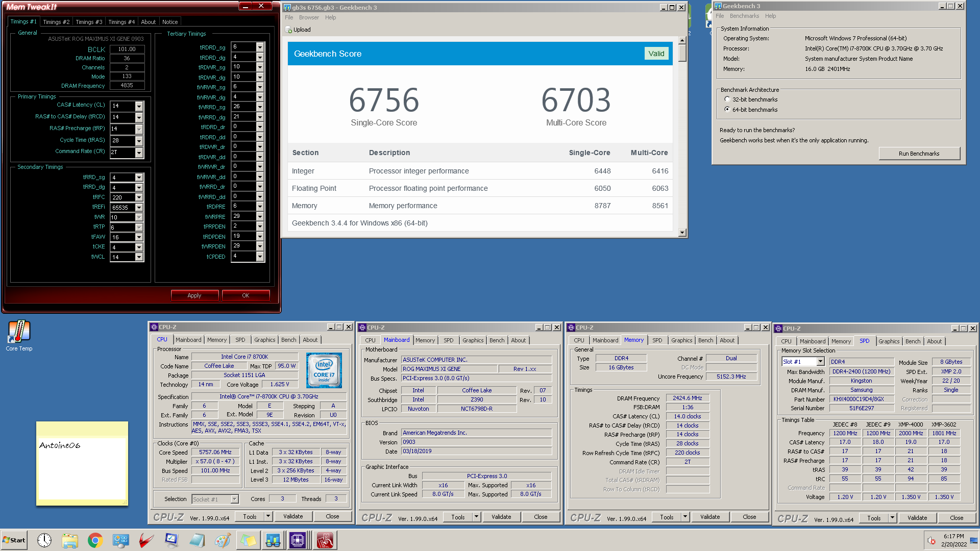
Task: Click Validate in CPU-Z CPU window
Action: pos(293,516)
